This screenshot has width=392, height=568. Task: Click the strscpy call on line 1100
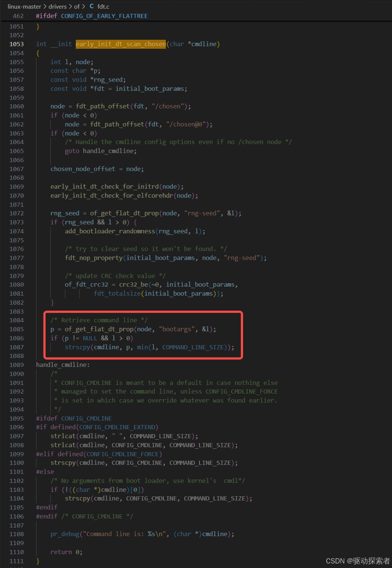click(x=144, y=463)
